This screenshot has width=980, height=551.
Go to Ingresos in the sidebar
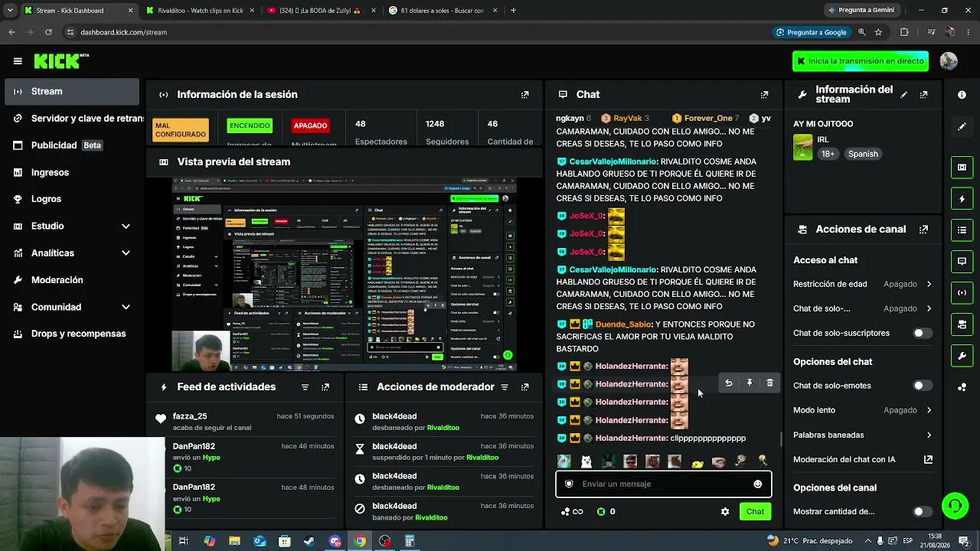(x=73, y=173)
